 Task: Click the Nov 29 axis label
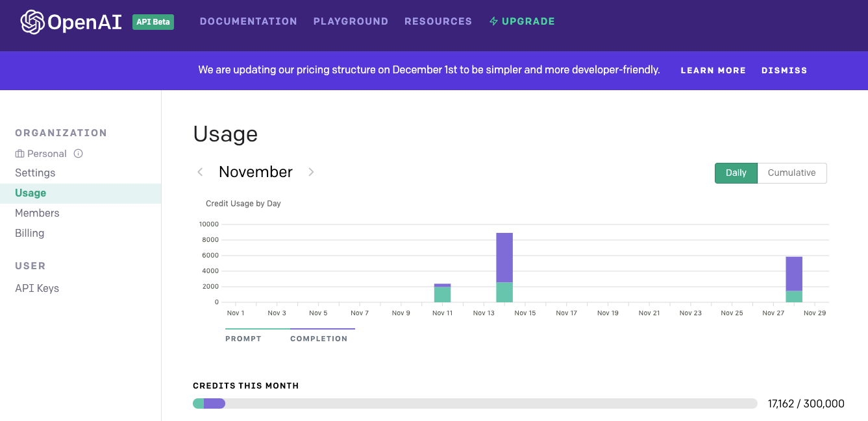pos(815,313)
